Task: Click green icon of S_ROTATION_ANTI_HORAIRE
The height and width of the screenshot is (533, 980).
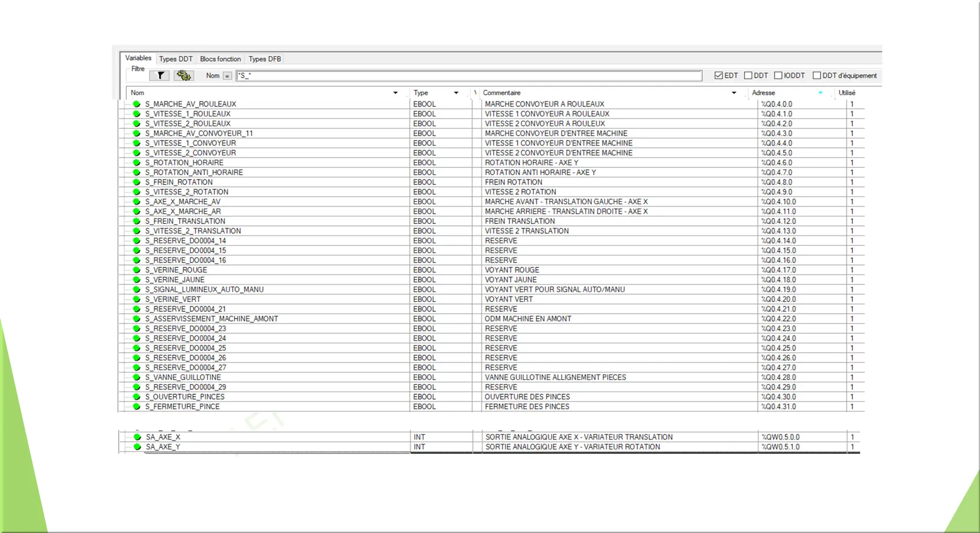Action: click(x=137, y=173)
